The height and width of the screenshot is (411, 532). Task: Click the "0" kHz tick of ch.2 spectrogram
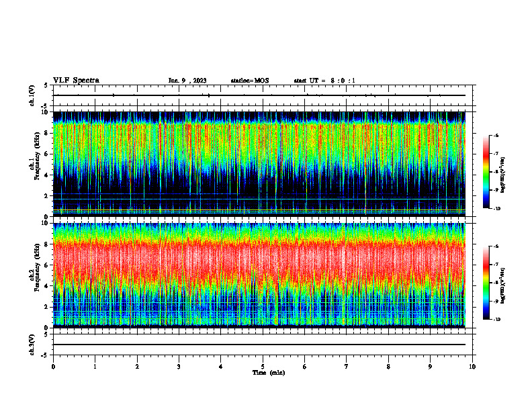click(47, 328)
